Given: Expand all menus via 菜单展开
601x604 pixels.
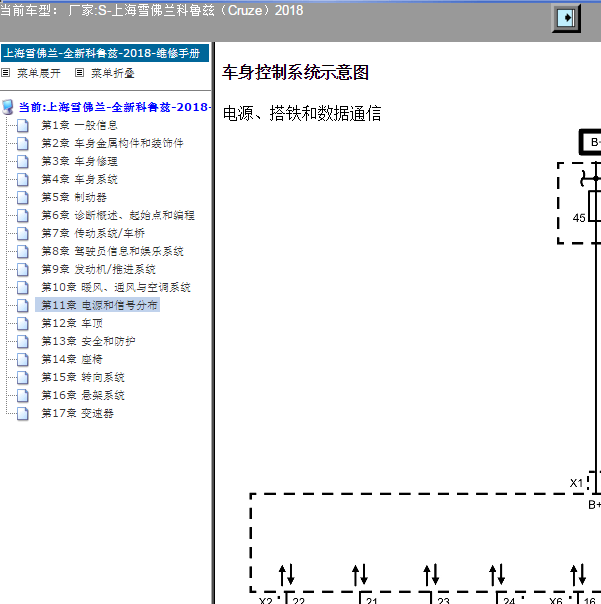Looking at the screenshot, I should [39, 73].
